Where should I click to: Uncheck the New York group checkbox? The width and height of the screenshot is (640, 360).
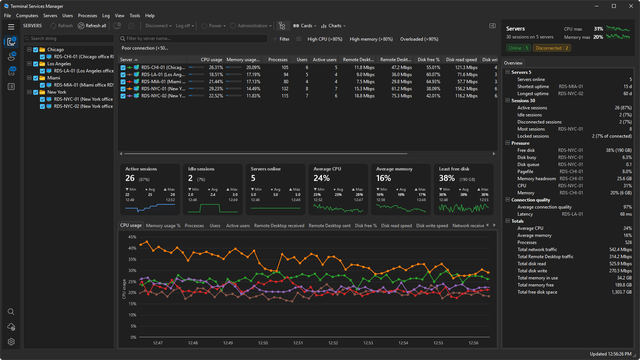(x=36, y=92)
